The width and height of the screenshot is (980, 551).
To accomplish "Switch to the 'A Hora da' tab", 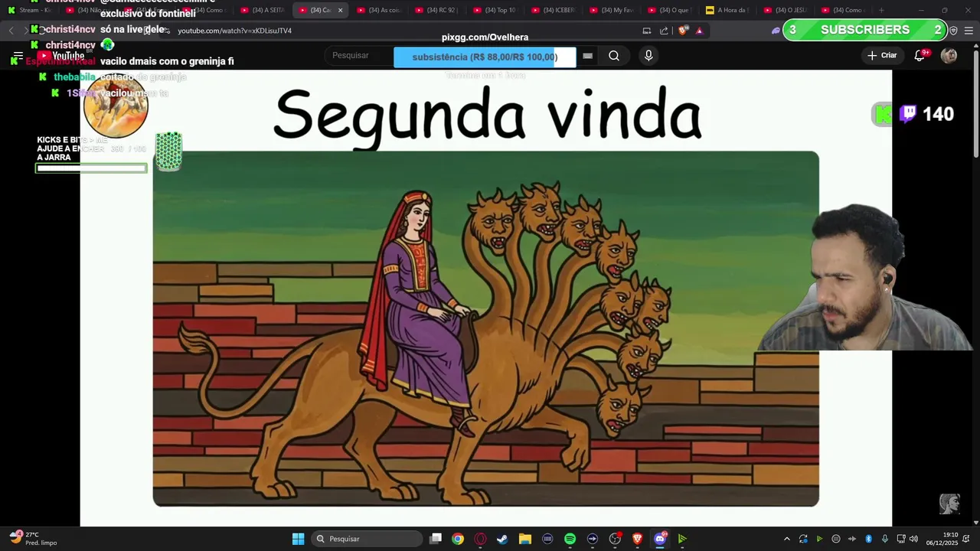I will [728, 10].
